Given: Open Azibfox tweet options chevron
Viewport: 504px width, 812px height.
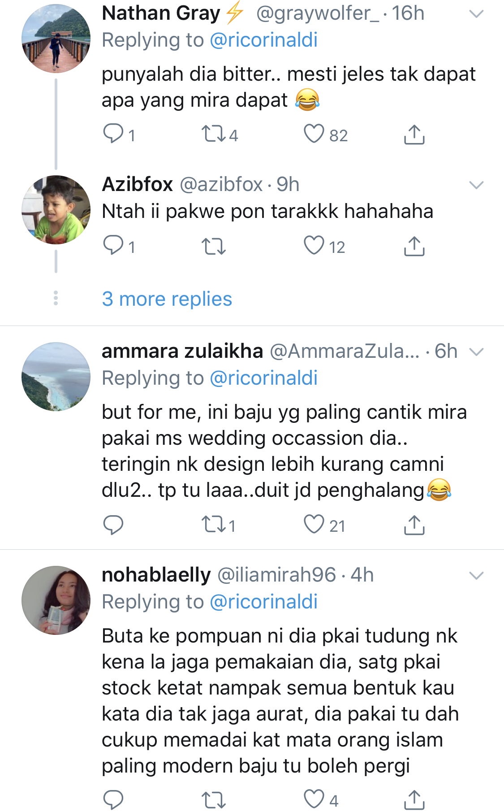Looking at the screenshot, I should pos(476,185).
